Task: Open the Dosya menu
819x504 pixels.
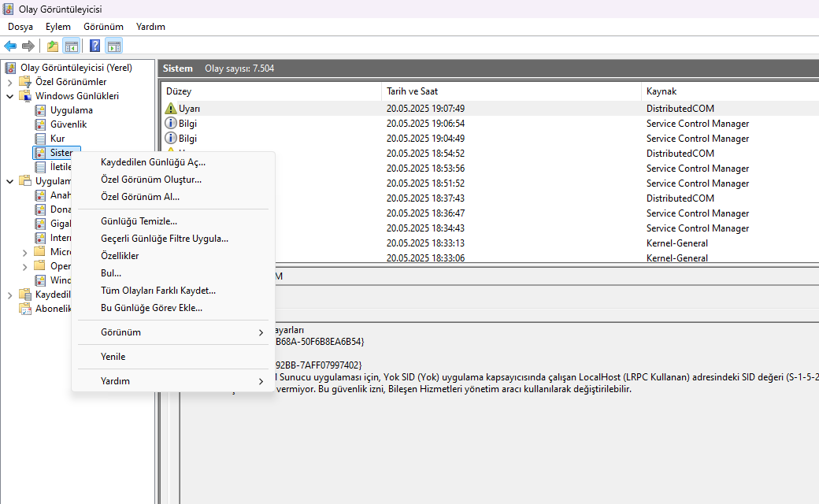Action: [20, 27]
